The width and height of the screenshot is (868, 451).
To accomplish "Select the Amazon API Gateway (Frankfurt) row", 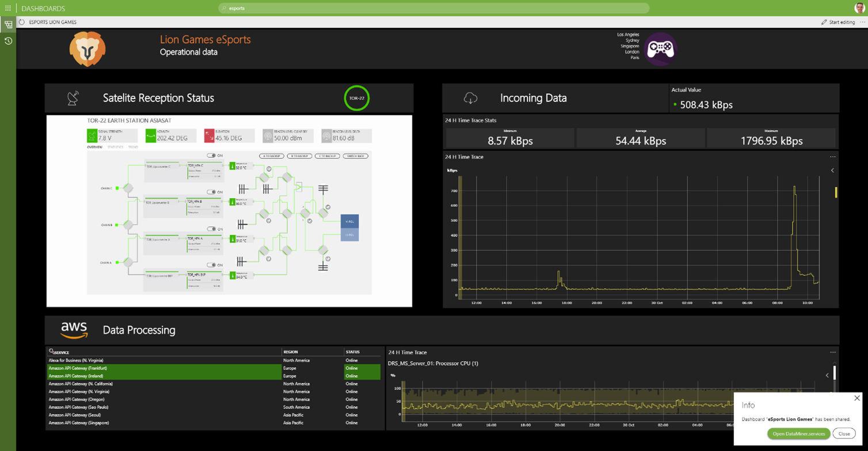I will (x=214, y=368).
